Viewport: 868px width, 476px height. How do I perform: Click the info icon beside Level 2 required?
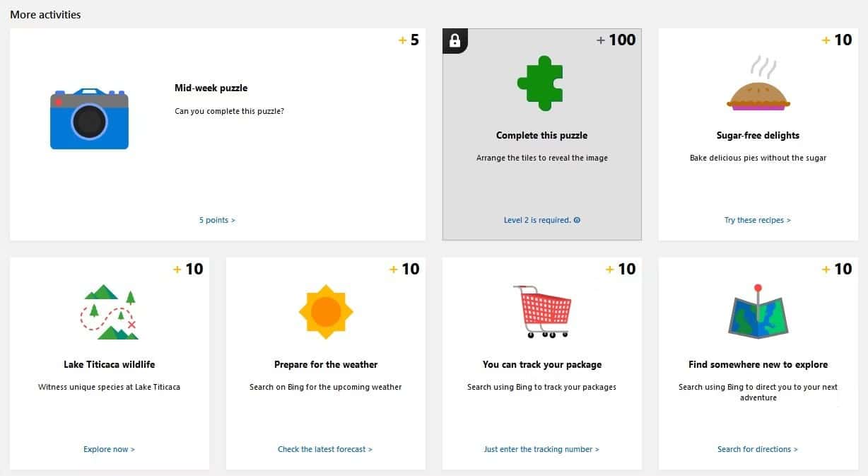(577, 220)
